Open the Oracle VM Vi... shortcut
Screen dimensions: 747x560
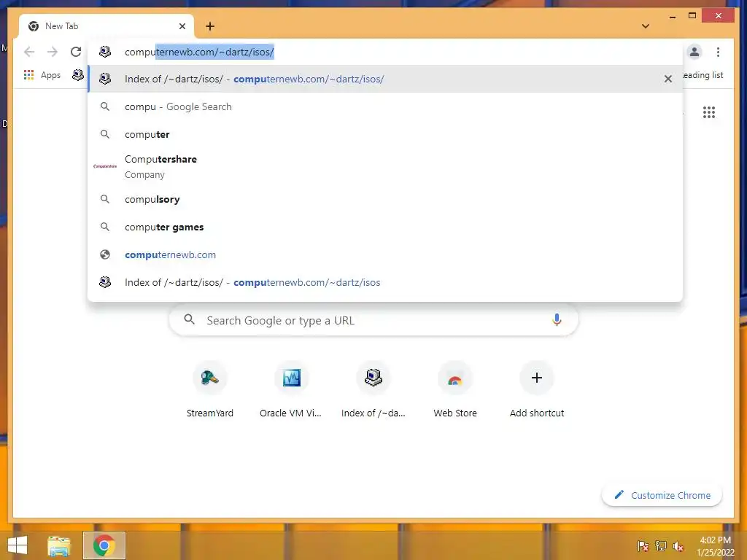coord(291,391)
